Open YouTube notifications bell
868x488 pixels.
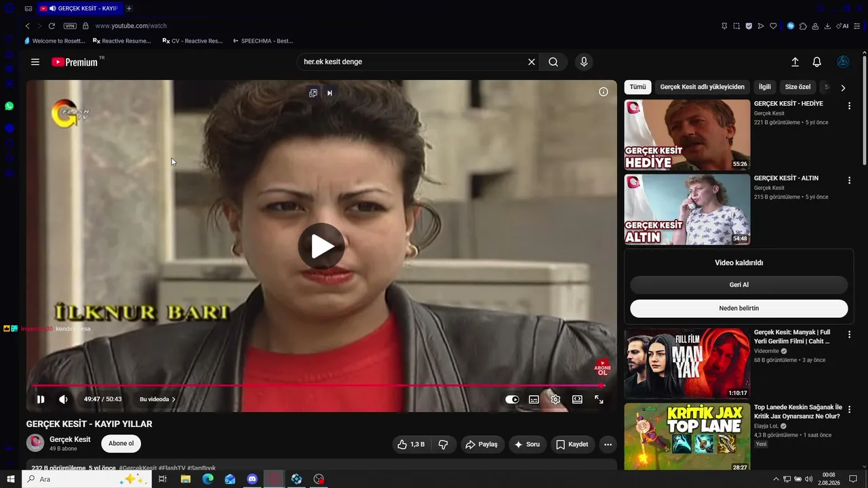pos(817,62)
